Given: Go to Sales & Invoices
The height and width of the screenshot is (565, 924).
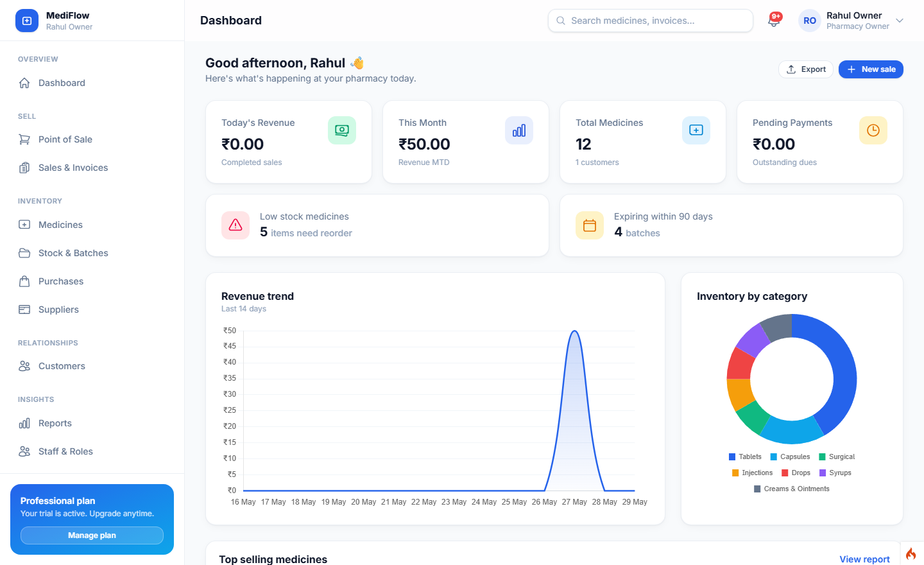Looking at the screenshot, I should point(92,168).
